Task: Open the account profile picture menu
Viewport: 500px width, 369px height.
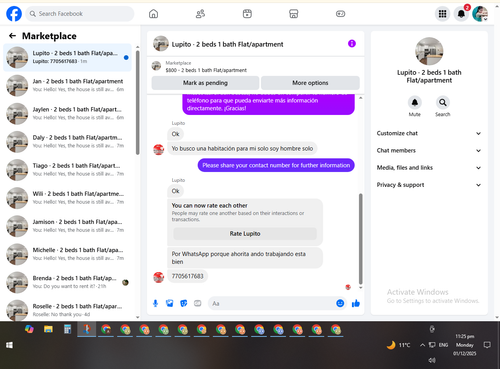Action: pyautogui.click(x=480, y=14)
